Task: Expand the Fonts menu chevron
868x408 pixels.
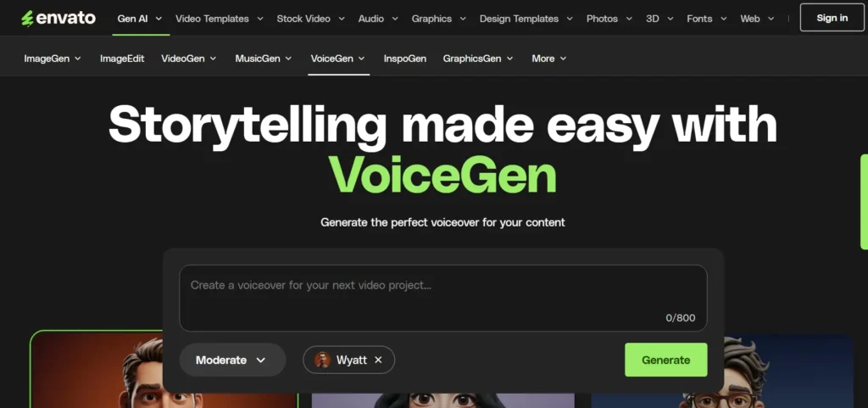Action: pos(722,19)
